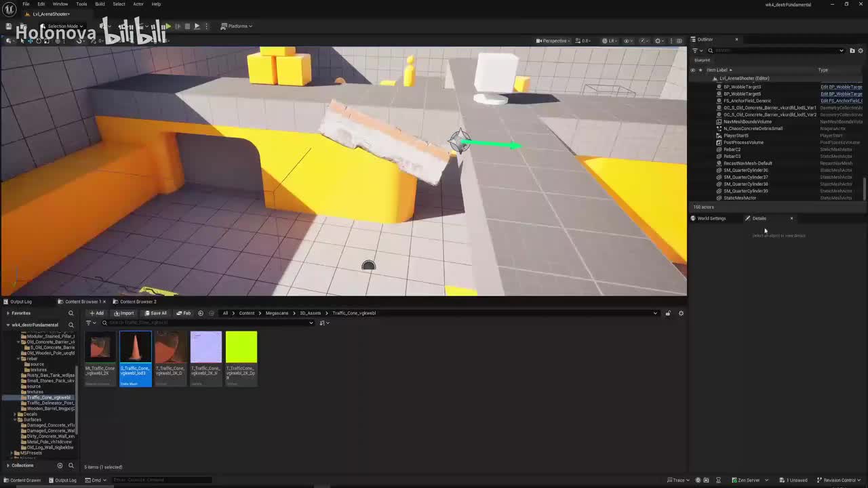Screen dimensions: 868x488
Task: Open the Tools menu
Action: [x=81, y=4]
